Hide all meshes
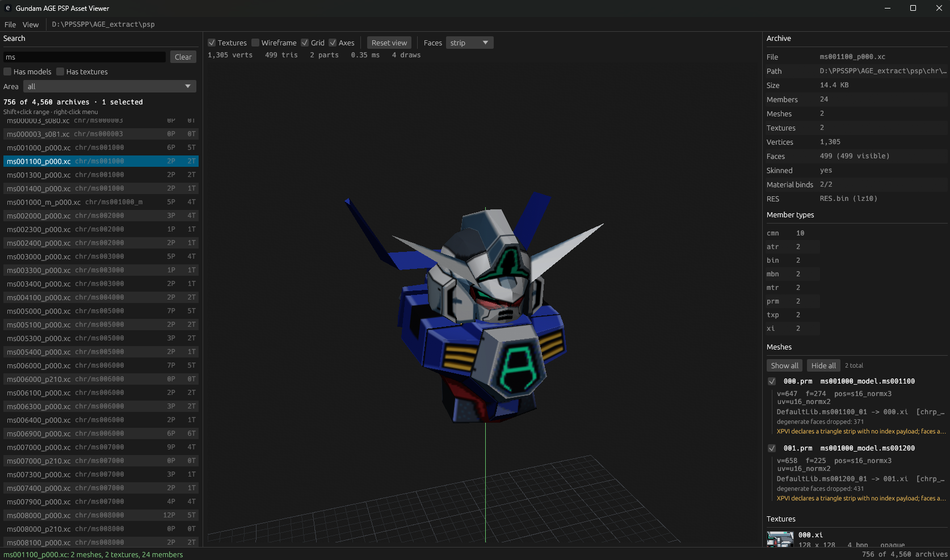This screenshot has height=560, width=950. pos(823,365)
